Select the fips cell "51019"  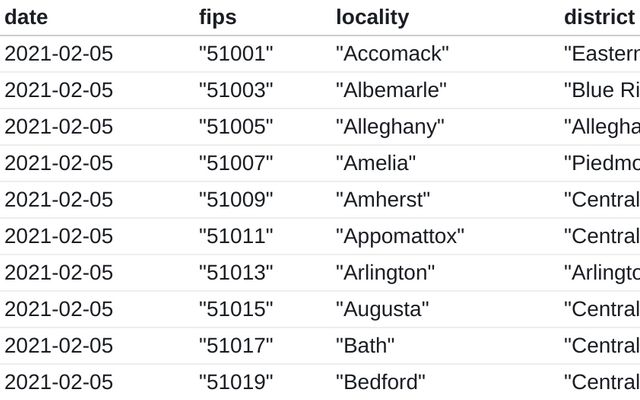pyautogui.click(x=236, y=381)
